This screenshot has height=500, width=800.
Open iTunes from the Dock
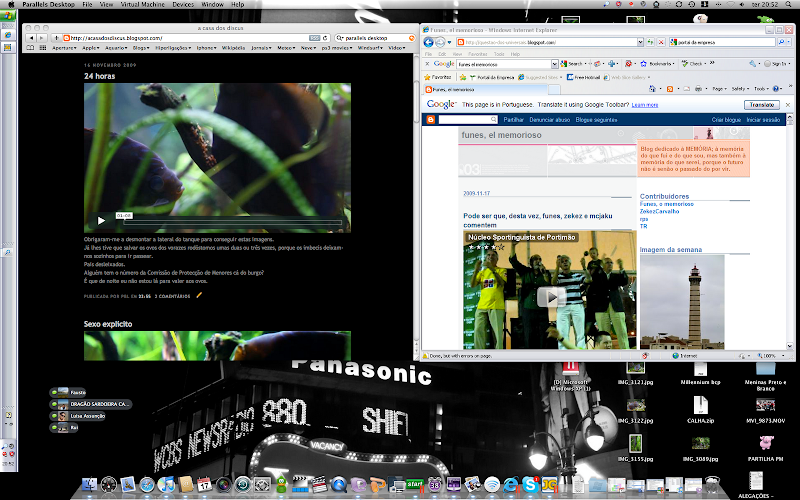coord(166,484)
